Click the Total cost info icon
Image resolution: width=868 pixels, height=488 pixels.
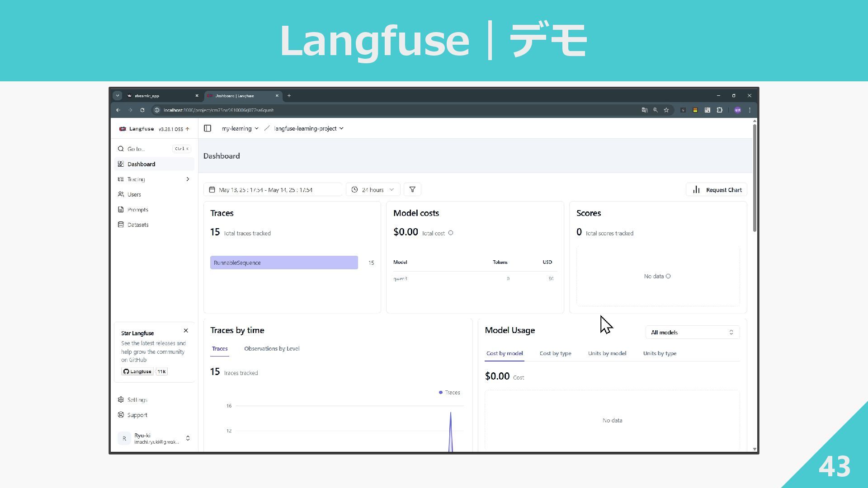451,233
